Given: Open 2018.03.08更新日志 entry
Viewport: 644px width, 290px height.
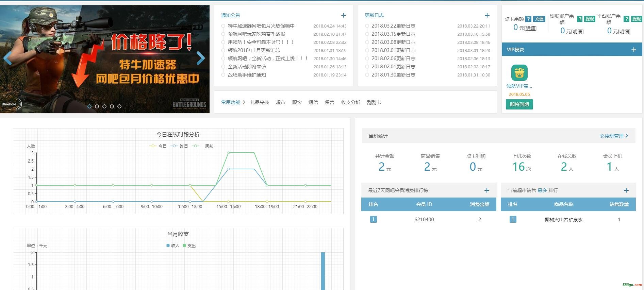Looking at the screenshot, I should (393, 42).
